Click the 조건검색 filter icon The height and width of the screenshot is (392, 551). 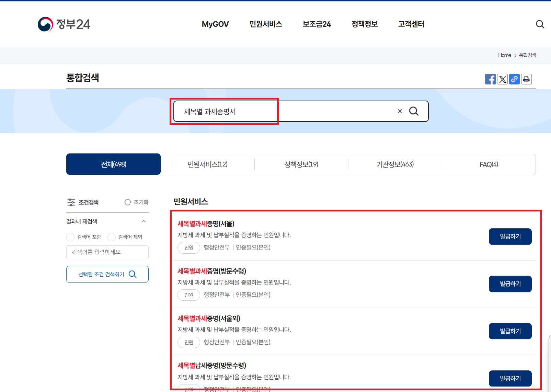(x=71, y=202)
